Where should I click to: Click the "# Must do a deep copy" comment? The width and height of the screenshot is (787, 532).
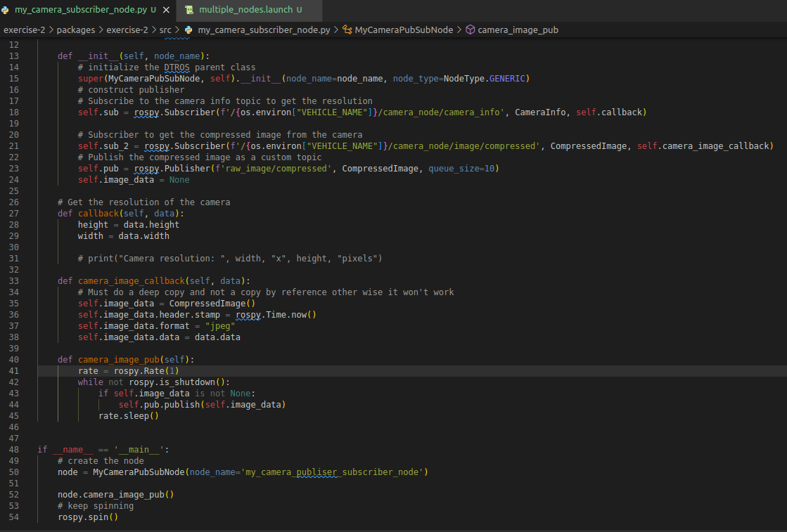point(266,292)
